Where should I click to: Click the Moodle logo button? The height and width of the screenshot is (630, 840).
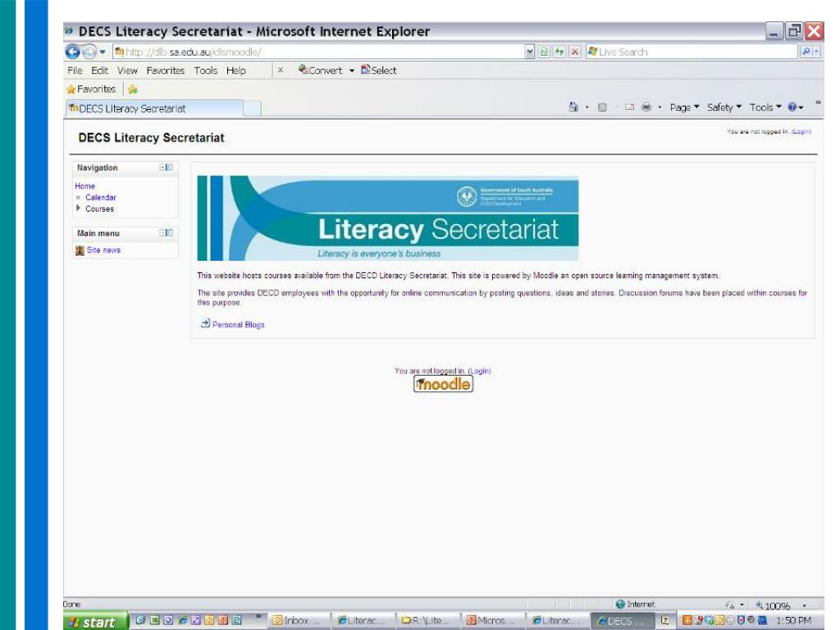click(x=443, y=384)
